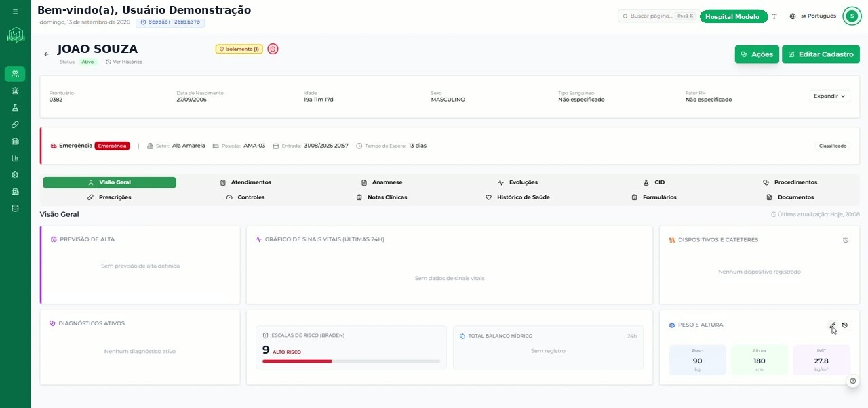The image size is (868, 408).
Task: View history of Peso e Altura
Action: pos(845,325)
